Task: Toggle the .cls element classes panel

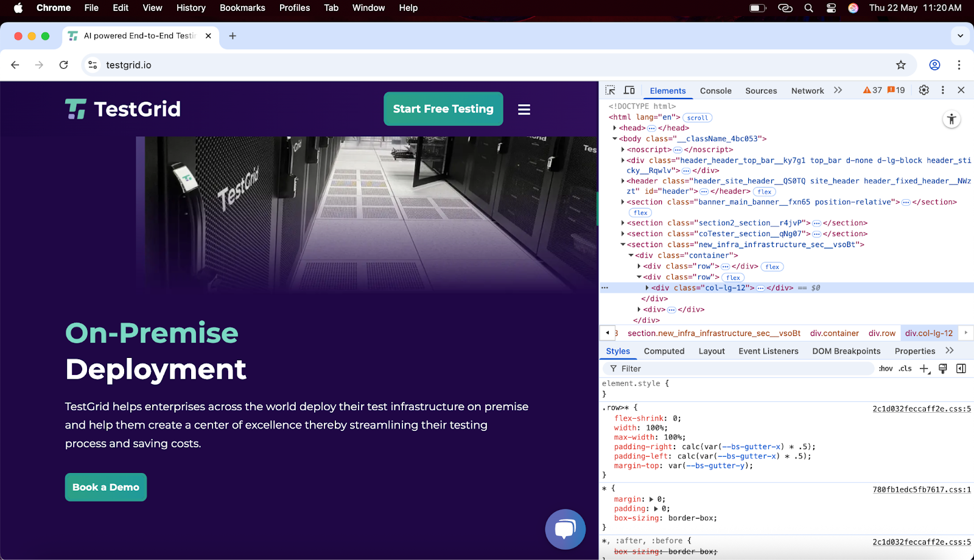Action: [x=905, y=369]
